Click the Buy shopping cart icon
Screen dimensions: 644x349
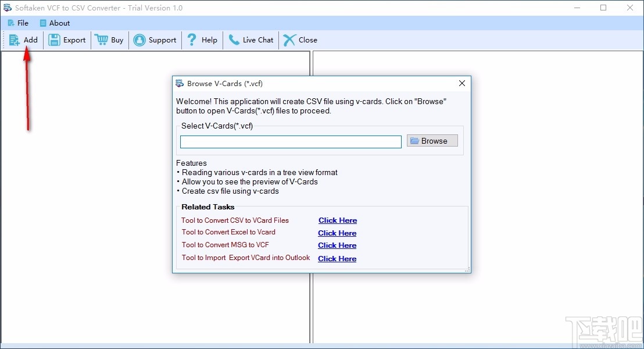(100, 40)
